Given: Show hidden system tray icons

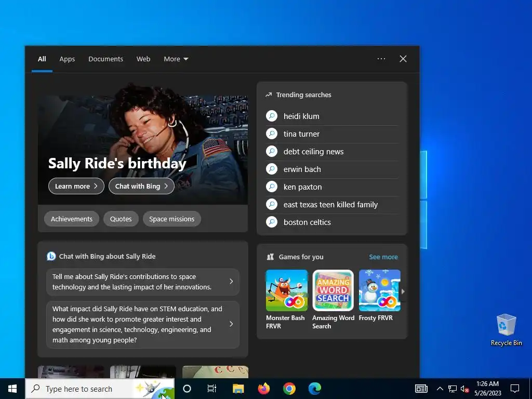Looking at the screenshot, I should (440, 389).
